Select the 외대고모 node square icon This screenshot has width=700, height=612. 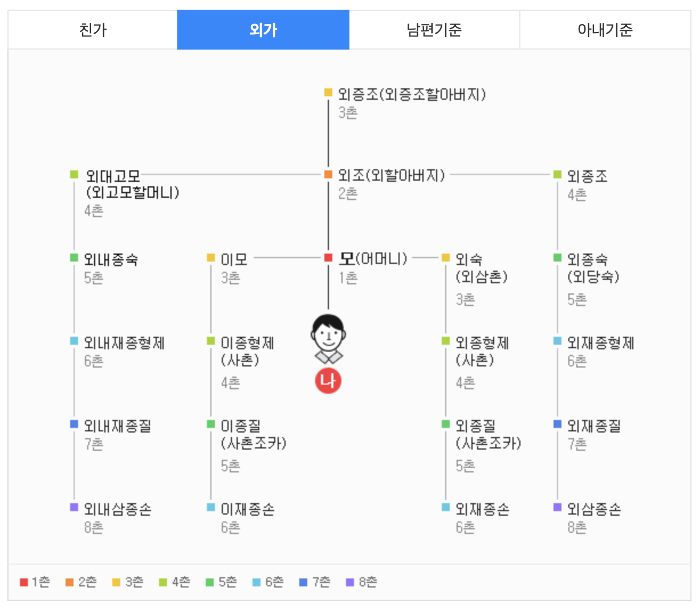tap(74, 174)
